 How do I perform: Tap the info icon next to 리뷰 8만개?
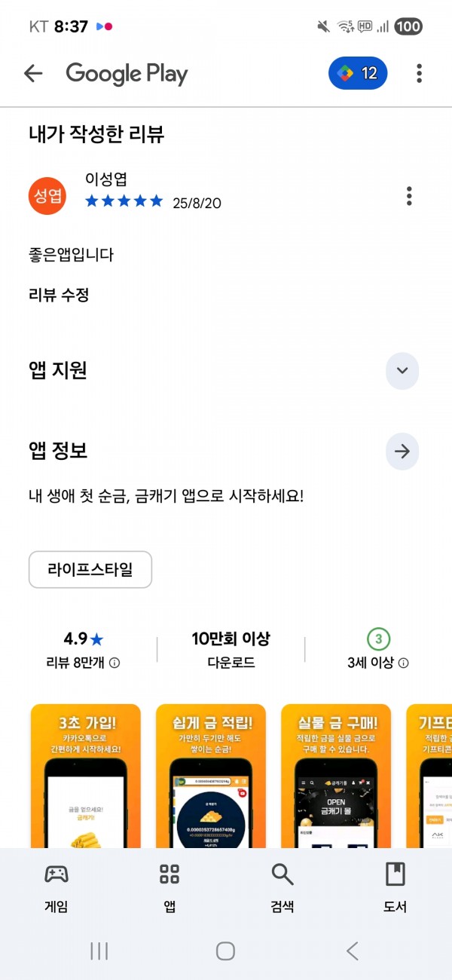115,663
